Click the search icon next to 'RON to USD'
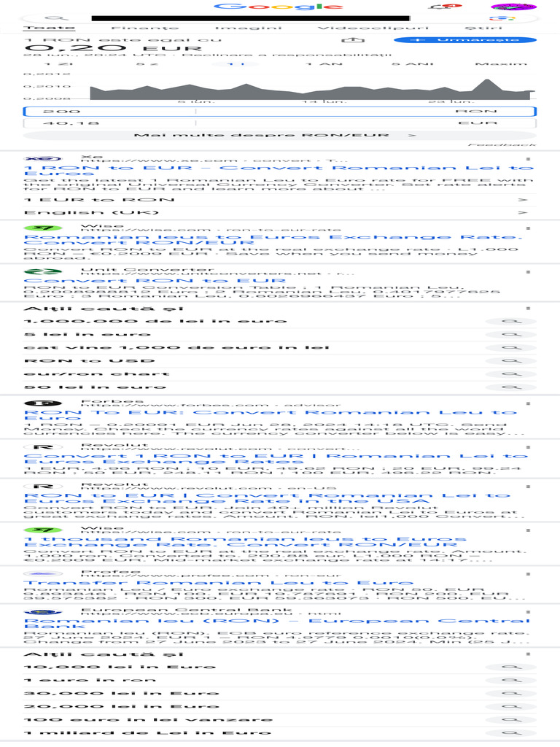 click(x=511, y=361)
